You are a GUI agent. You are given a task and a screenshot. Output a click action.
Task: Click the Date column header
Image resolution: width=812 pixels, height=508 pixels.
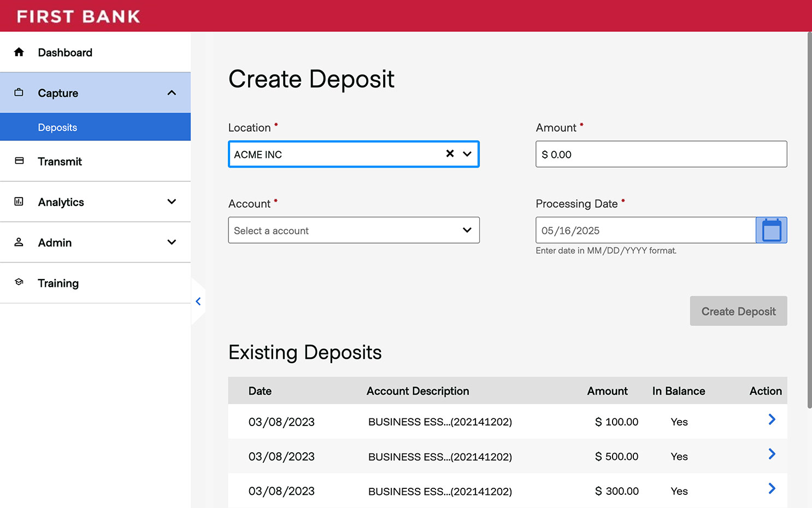coord(260,391)
